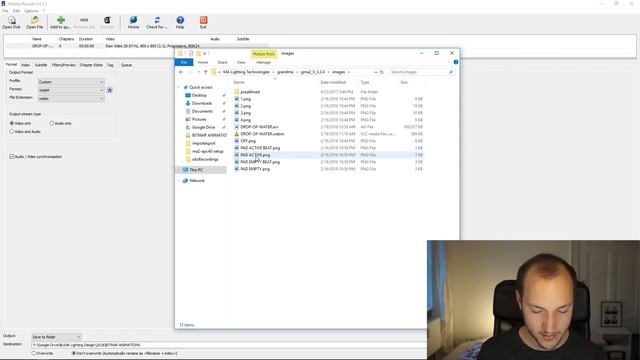Open the File Extension dropdown
640x360 pixels.
tap(71, 98)
